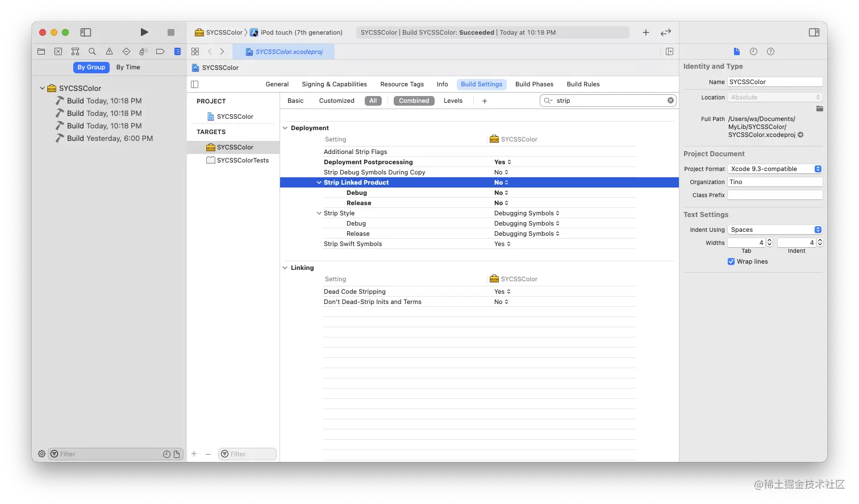This screenshot has height=504, width=859.
Task: Add a new target
Action: 194,453
